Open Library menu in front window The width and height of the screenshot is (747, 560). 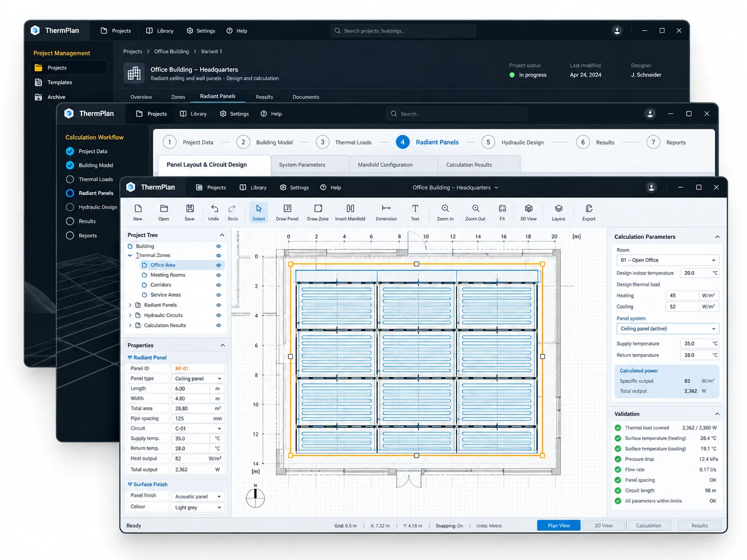[253, 188]
